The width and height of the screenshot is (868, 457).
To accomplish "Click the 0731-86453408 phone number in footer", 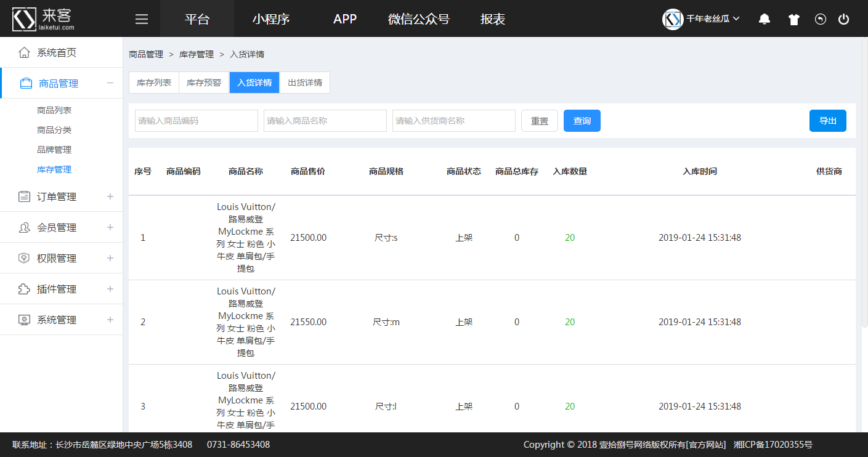I will click(238, 445).
